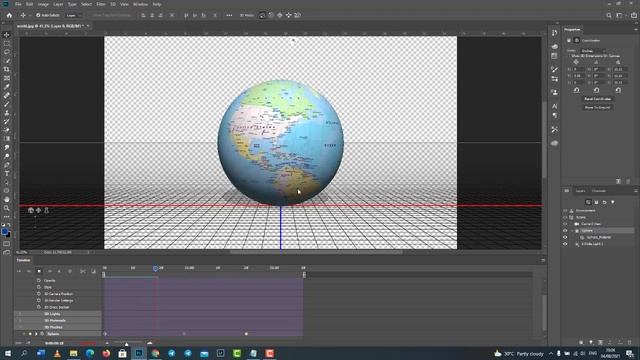The image size is (640, 360).
Task: Toggle 3D Render Settings stopwatch
Action: click(39, 300)
